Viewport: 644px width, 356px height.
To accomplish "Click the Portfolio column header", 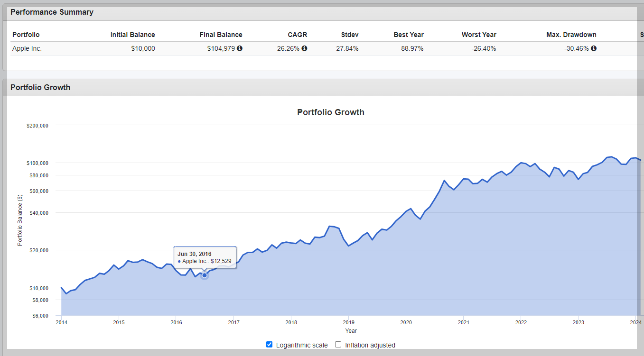I will click(26, 35).
